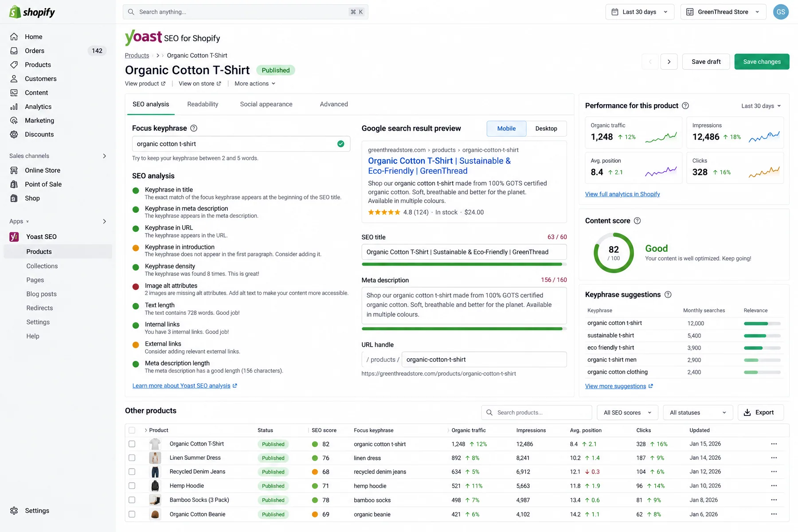Click the next product arrow button
The height and width of the screenshot is (532, 798).
click(x=669, y=62)
